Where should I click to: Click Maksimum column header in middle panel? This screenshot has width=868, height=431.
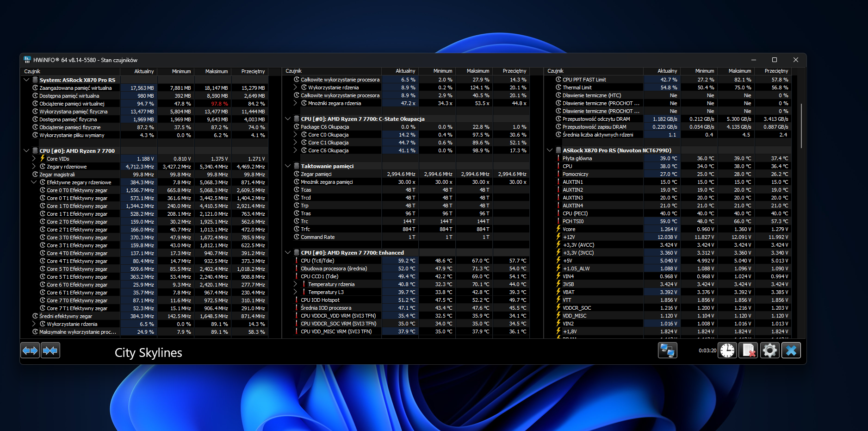pyautogui.click(x=474, y=71)
